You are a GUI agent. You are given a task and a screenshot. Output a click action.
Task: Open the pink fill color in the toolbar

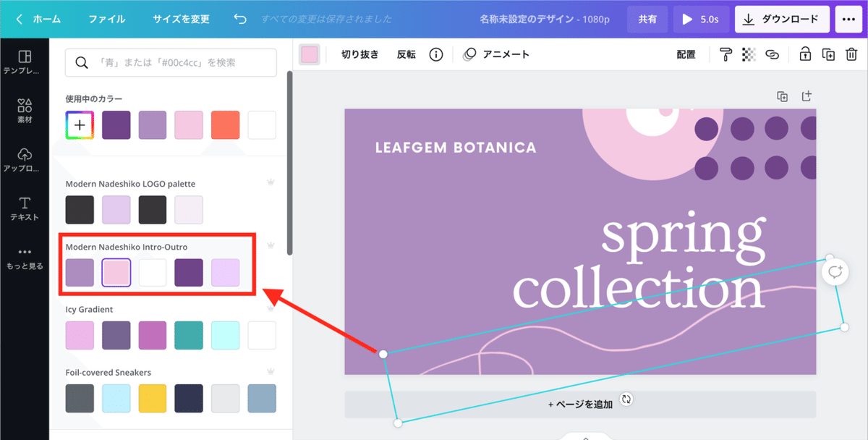pos(310,54)
